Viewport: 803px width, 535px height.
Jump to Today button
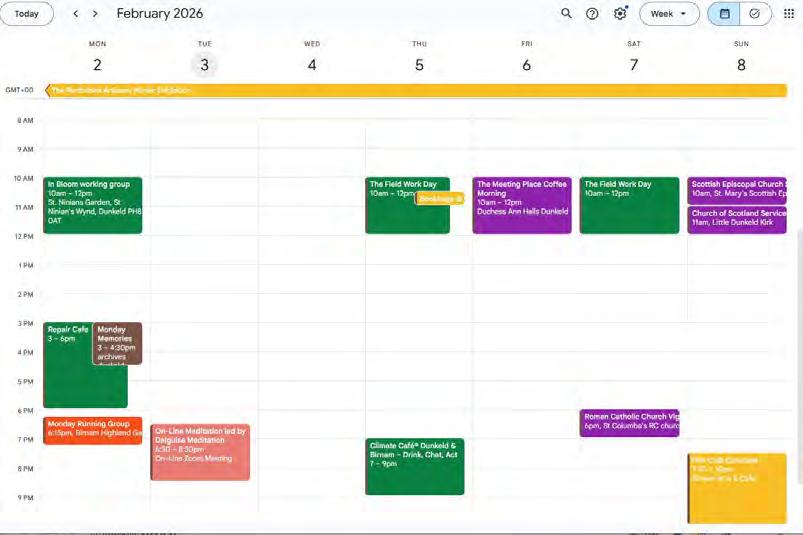[x=27, y=14]
